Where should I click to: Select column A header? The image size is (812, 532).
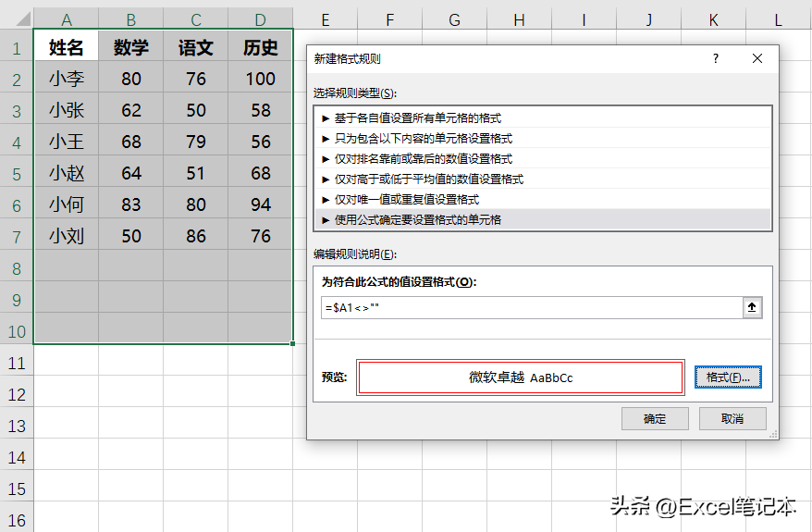click(67, 19)
